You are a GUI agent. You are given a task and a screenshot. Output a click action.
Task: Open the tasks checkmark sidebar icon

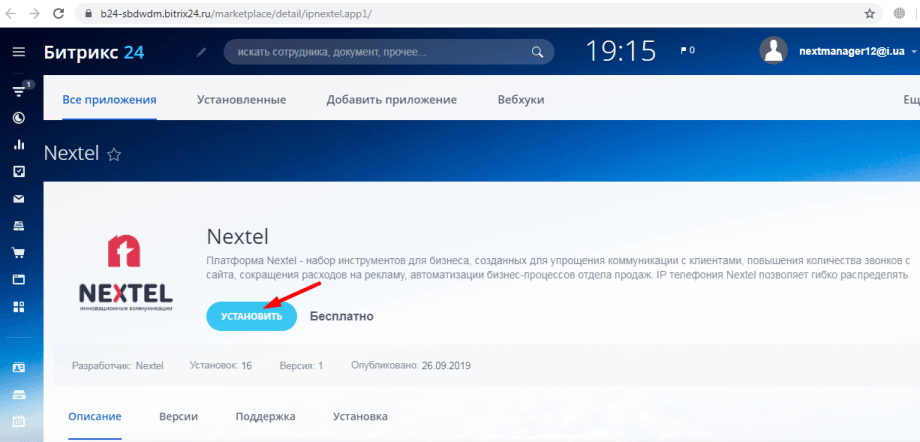[18, 171]
